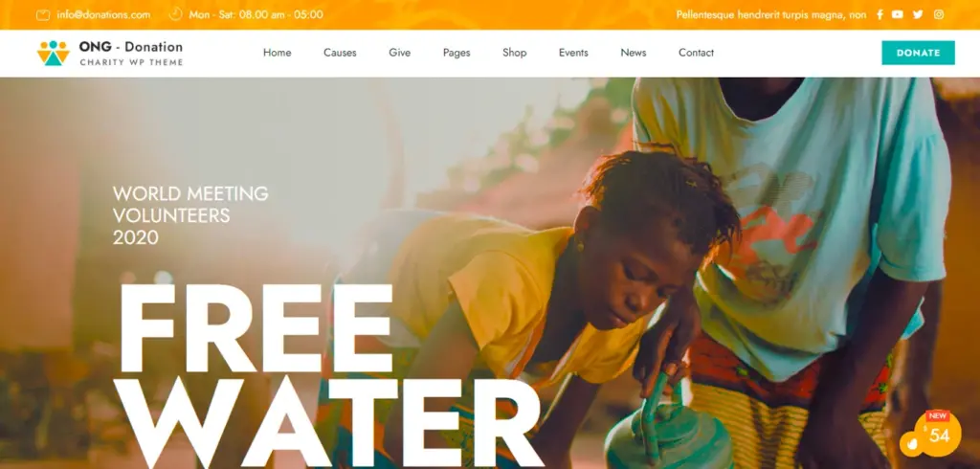This screenshot has width=980, height=469.
Task: Open the Causes menu item
Action: [x=340, y=54]
